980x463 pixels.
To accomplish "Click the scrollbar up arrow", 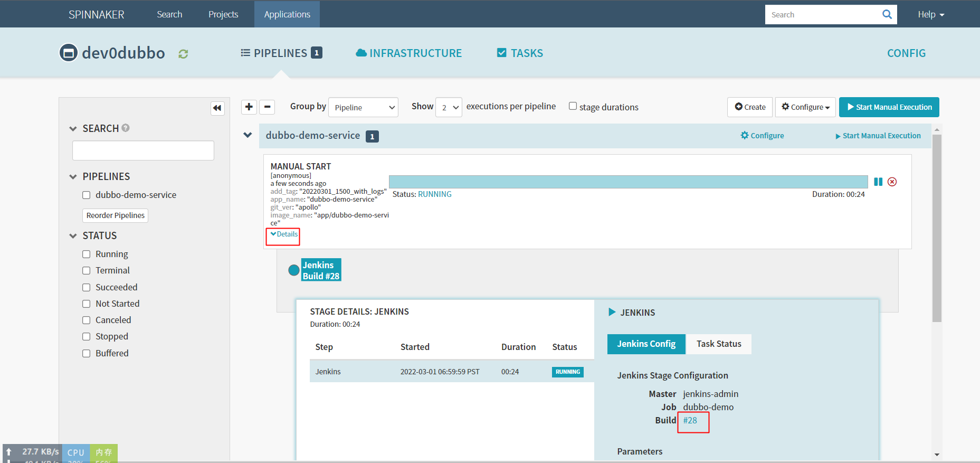I will (937, 129).
